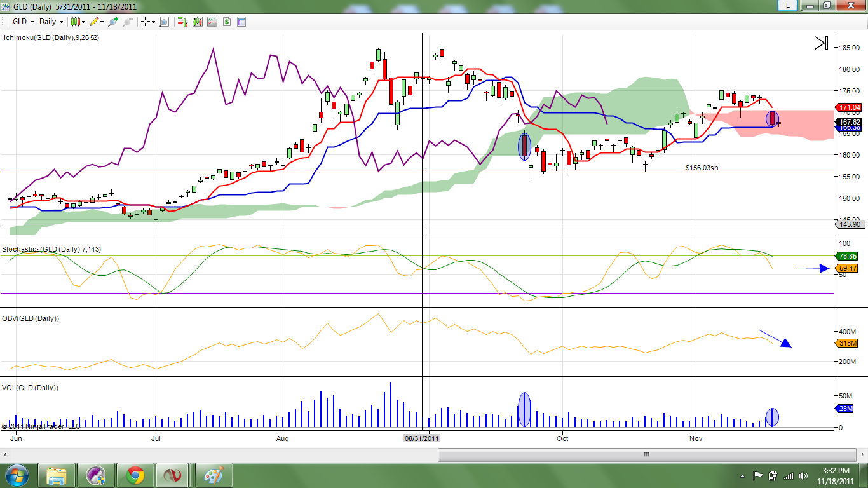Select the OBV(GLD (Daily)) panel label
This screenshot has height=488, width=868.
(x=31, y=318)
